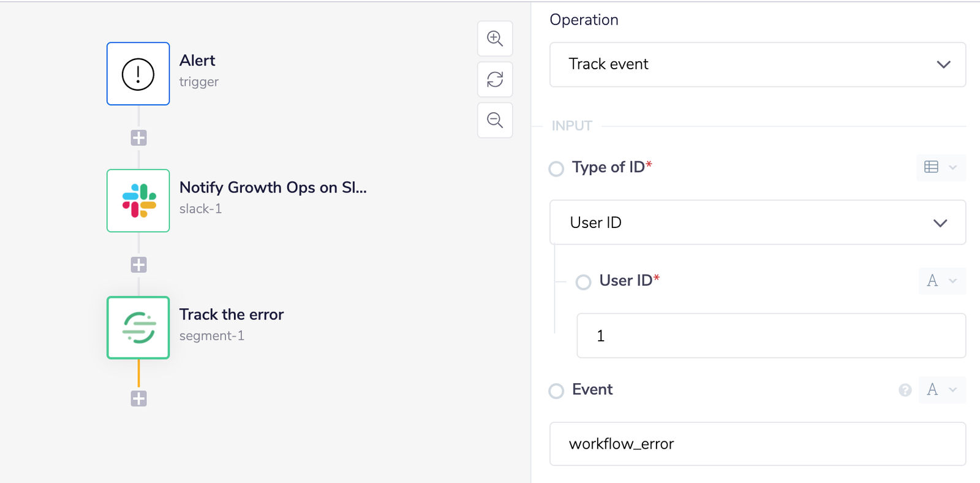Open the text type selector beside Event
Viewport: 980px width, 483px height.
tap(942, 390)
